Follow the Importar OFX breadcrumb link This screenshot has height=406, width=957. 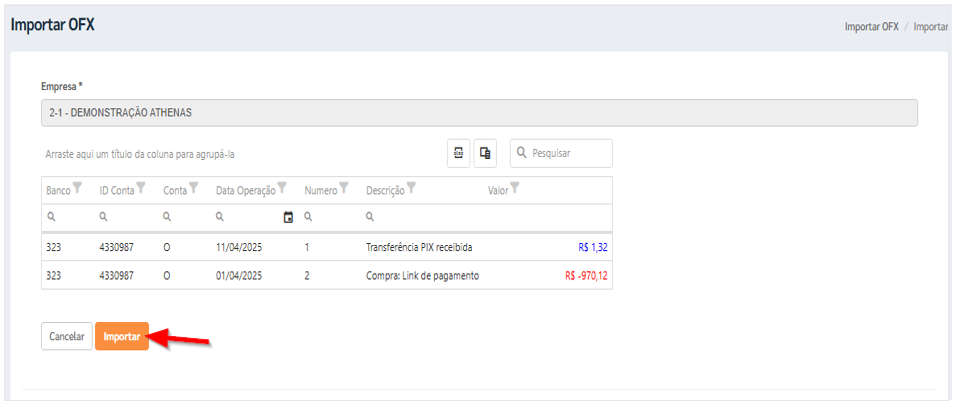click(x=872, y=27)
